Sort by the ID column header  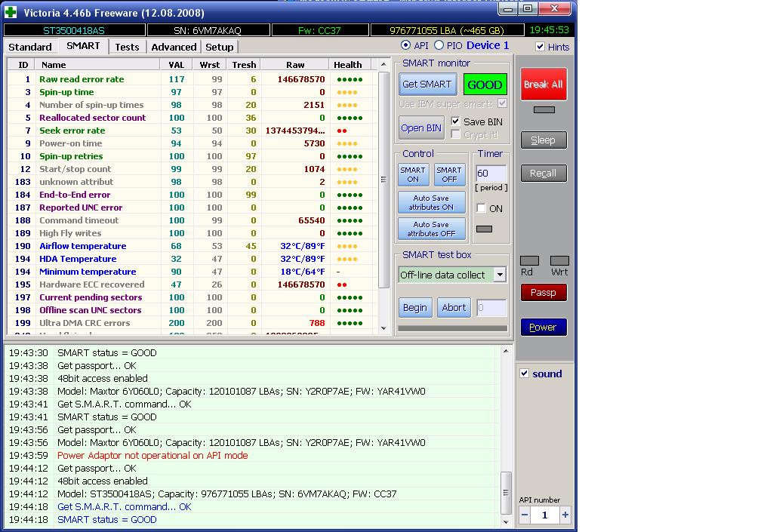tap(22, 65)
